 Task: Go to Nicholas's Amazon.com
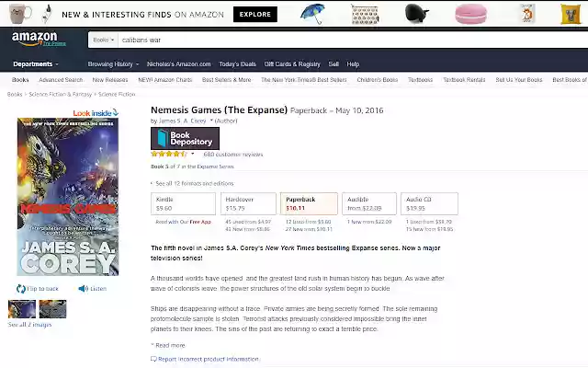click(x=179, y=64)
